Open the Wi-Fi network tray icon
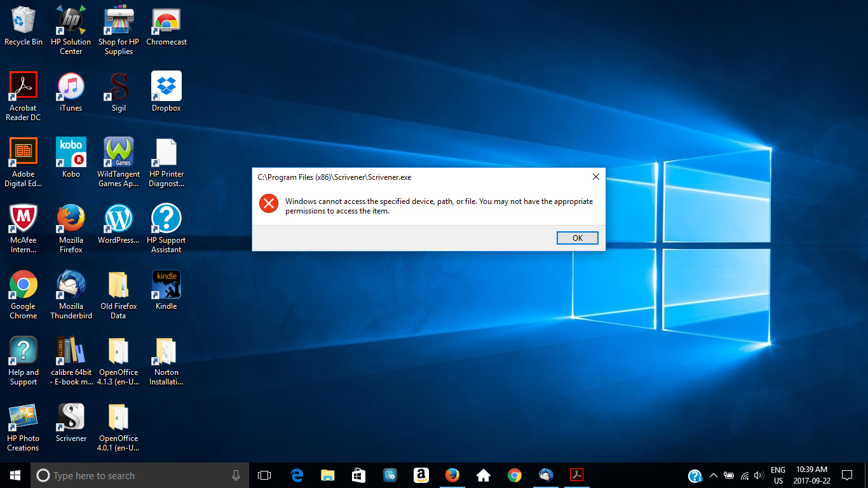Screen dimensions: 868x488 (744, 475)
